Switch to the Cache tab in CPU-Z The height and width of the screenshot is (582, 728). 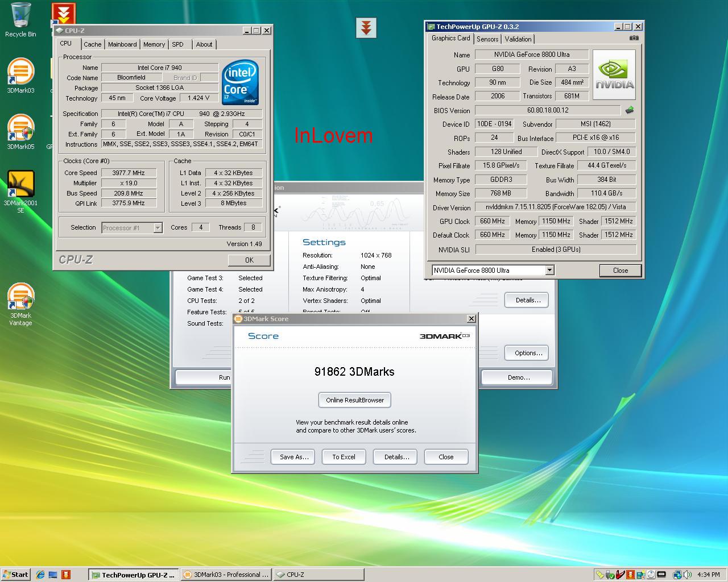pyautogui.click(x=92, y=44)
